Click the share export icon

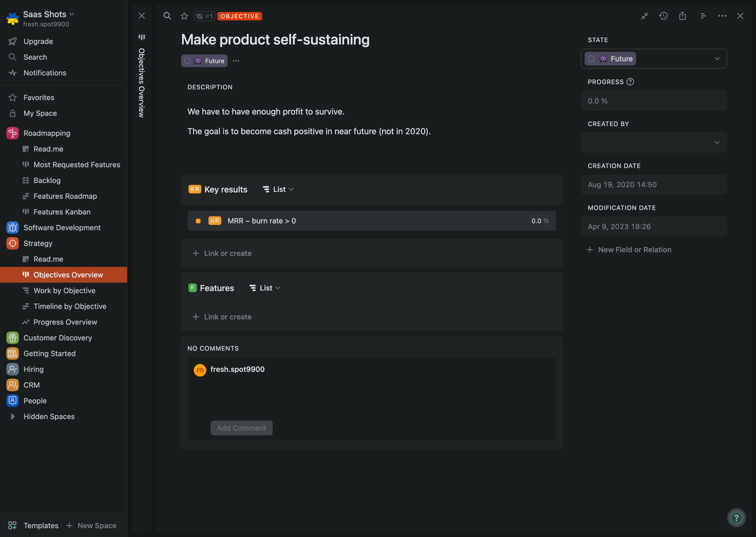682,16
